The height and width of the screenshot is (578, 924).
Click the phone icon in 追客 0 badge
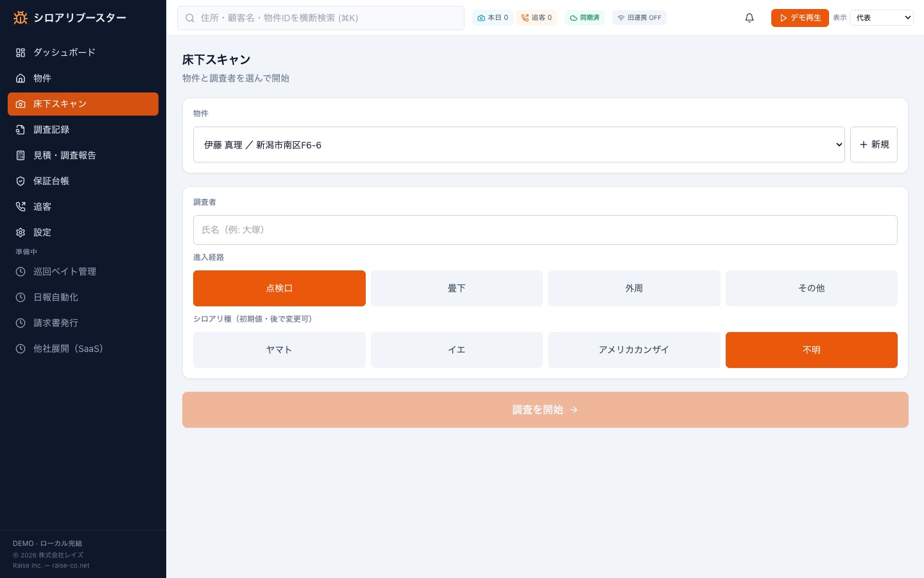[525, 18]
